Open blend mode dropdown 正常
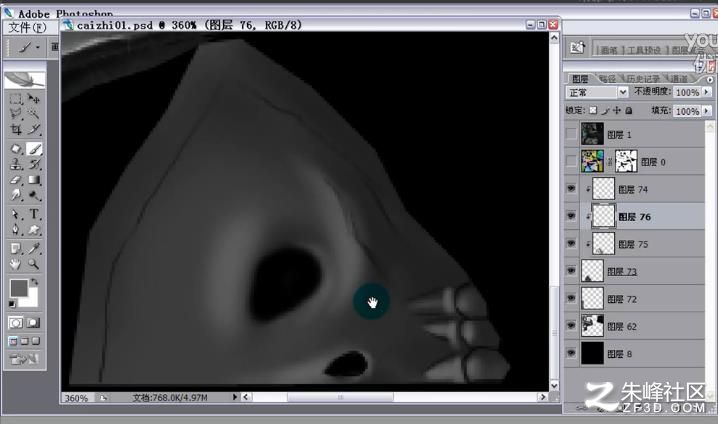This screenshot has height=424, width=718. tap(597, 92)
